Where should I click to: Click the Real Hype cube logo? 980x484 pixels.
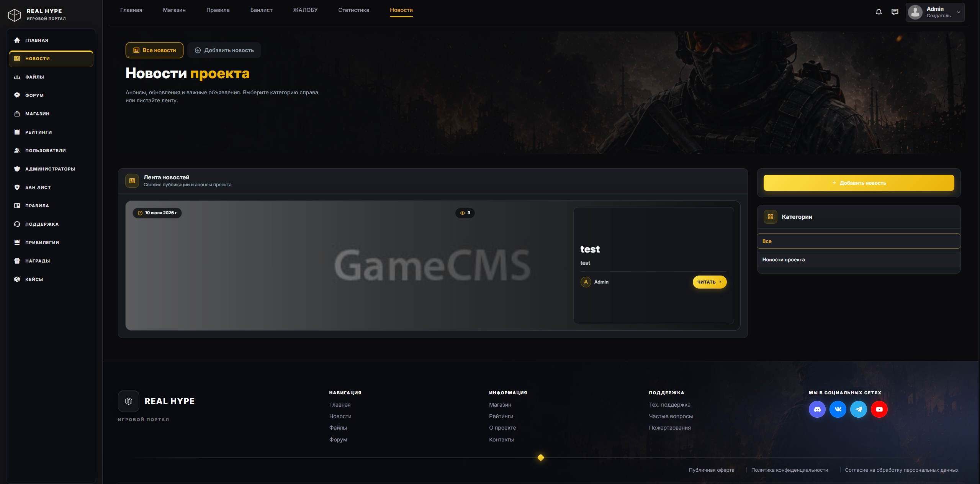[15, 15]
